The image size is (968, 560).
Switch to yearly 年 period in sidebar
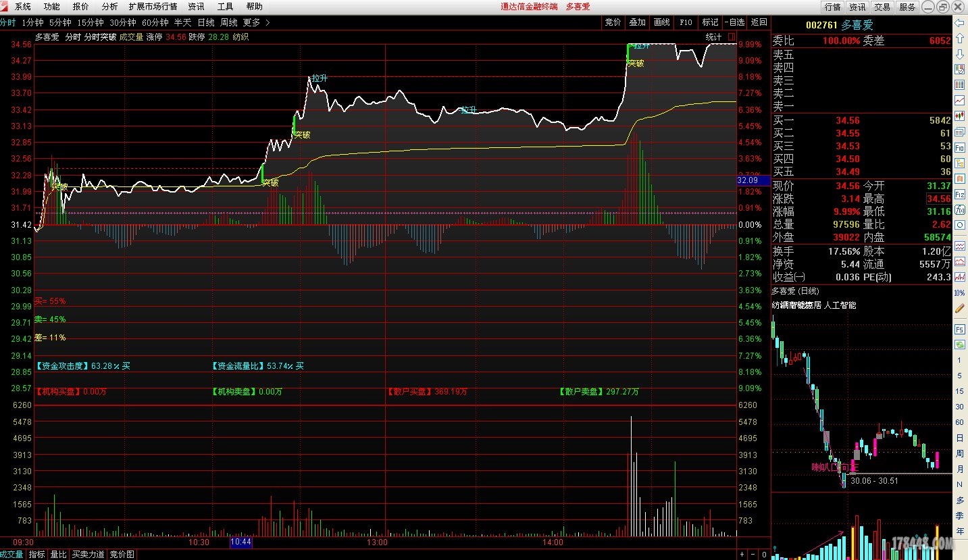click(959, 531)
